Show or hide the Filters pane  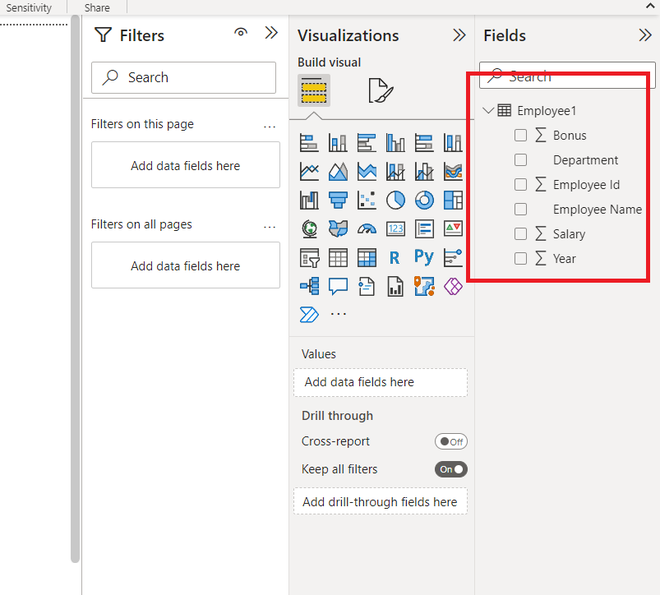(241, 33)
